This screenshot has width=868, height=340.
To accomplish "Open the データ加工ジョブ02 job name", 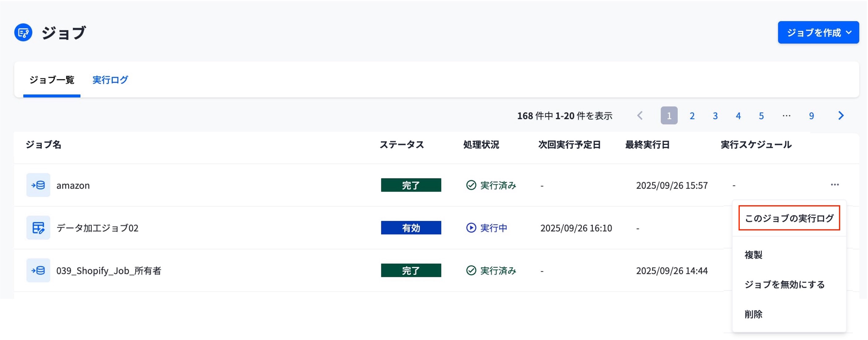I will (97, 228).
